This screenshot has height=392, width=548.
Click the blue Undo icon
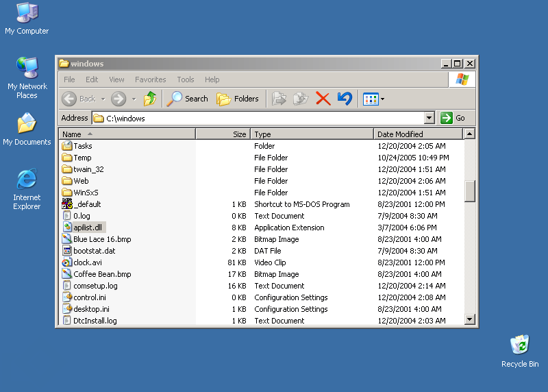coord(345,99)
